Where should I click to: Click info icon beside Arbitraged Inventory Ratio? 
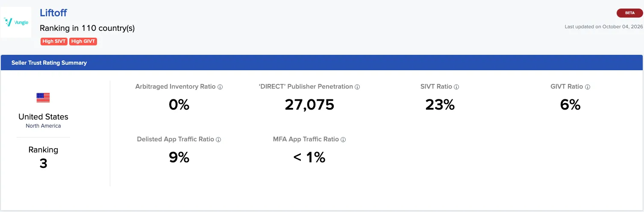coord(220,87)
